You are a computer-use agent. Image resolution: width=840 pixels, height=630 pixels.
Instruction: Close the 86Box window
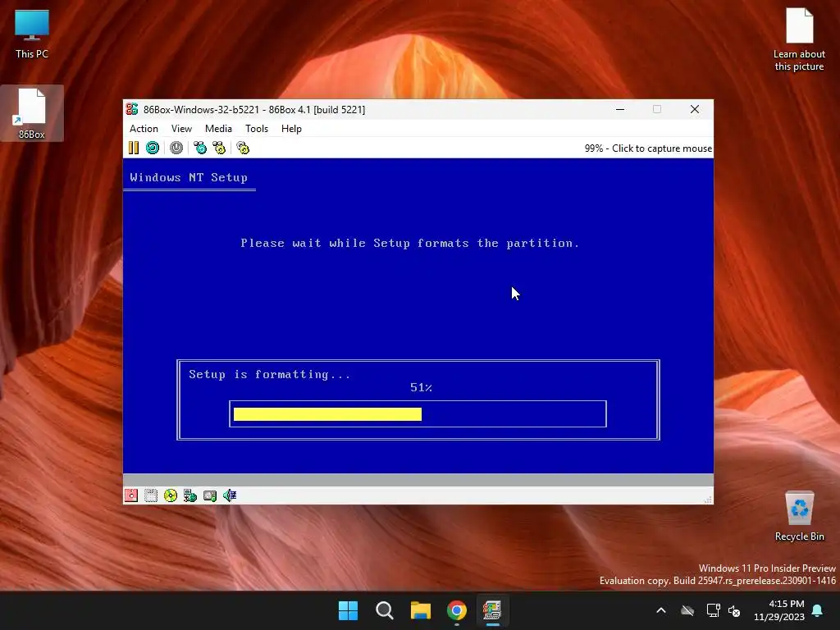pos(695,109)
